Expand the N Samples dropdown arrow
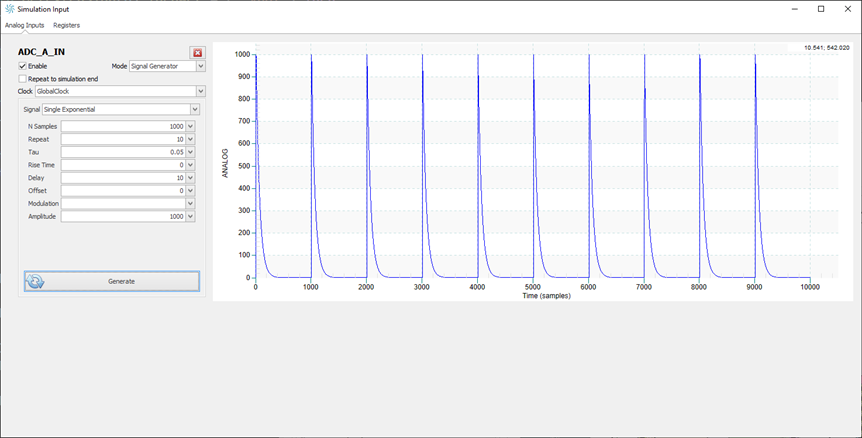 [190, 126]
